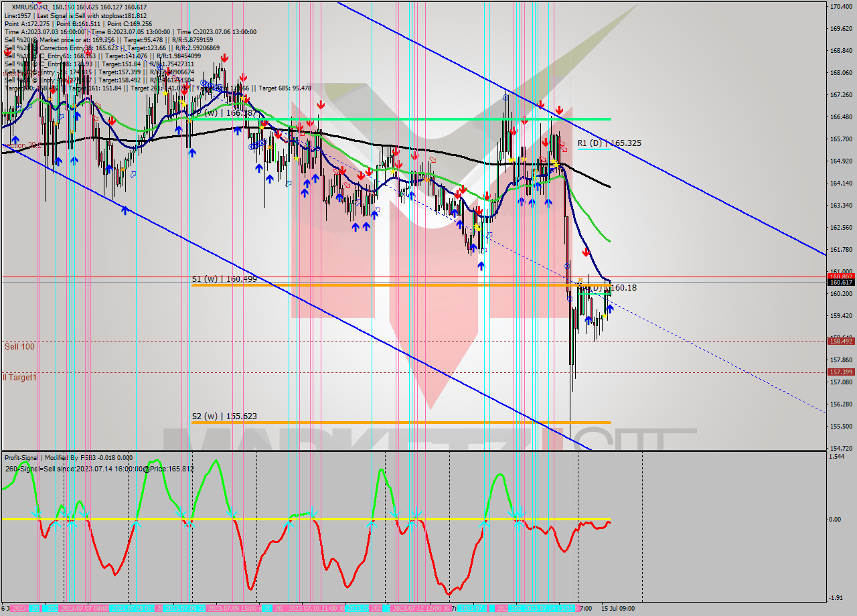Click the 'll Target1' level label
This screenshot has height=616, width=857.
tap(19, 377)
